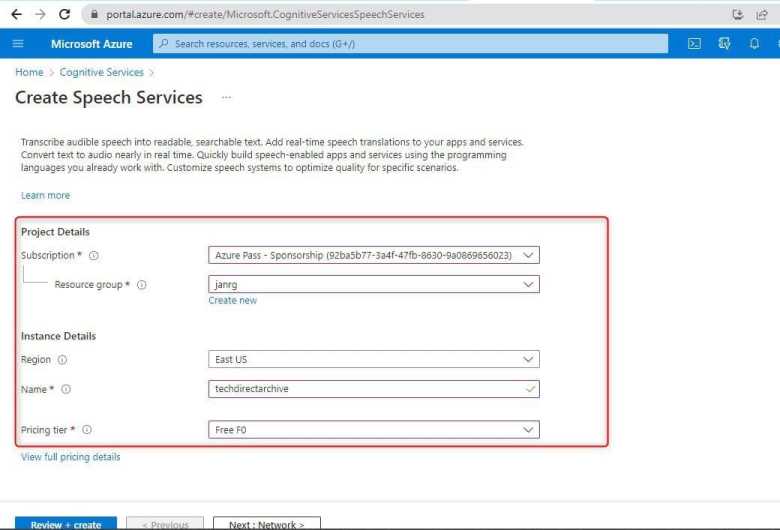Open the Directories and subscriptions filter
This screenshot has height=530, width=780.
(724, 44)
